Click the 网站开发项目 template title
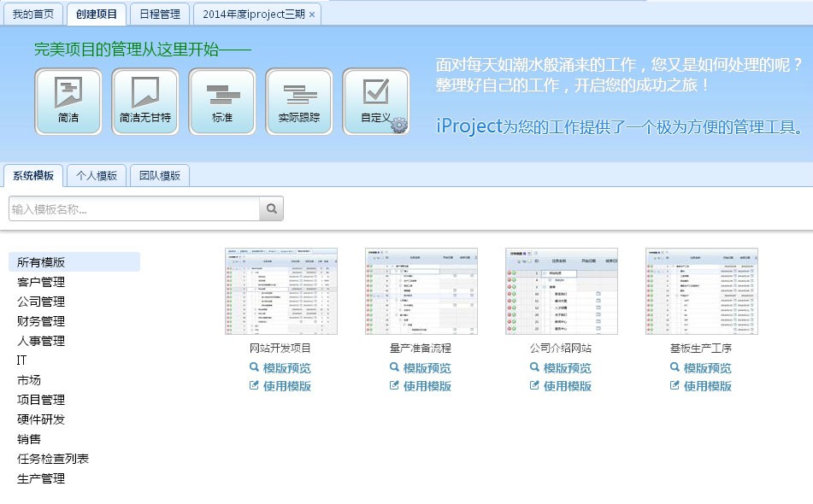The height and width of the screenshot is (504, 813). [280, 348]
